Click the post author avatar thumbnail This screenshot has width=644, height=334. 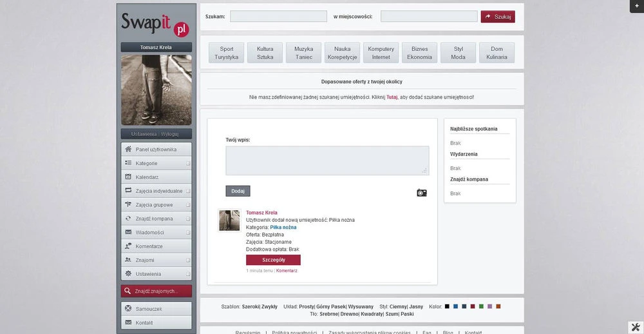pos(229,221)
